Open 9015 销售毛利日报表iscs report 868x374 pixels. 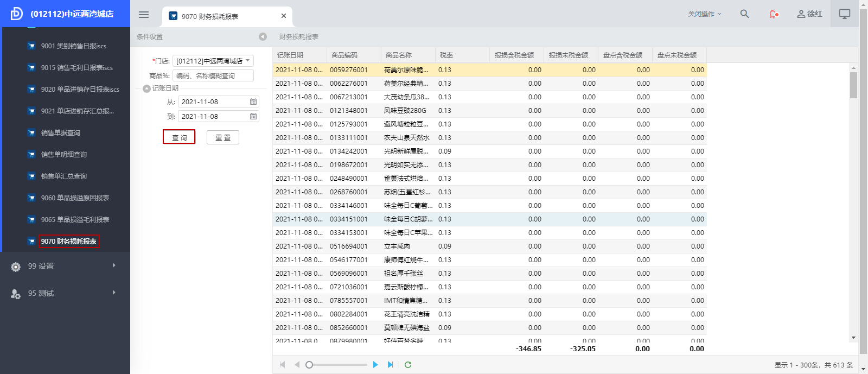click(77, 68)
